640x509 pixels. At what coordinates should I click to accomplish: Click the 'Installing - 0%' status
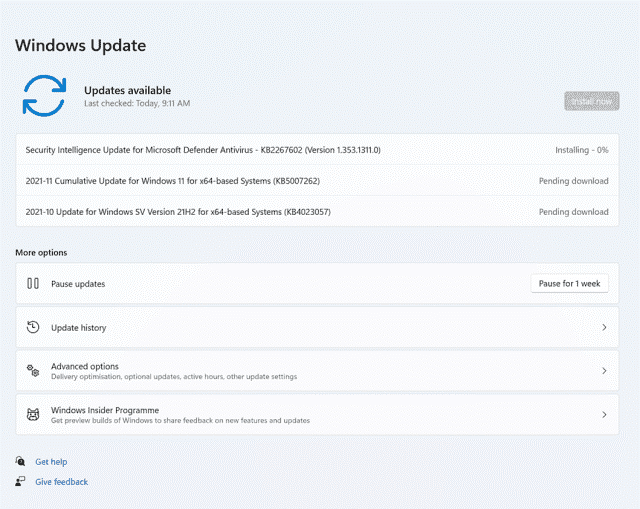(582, 150)
